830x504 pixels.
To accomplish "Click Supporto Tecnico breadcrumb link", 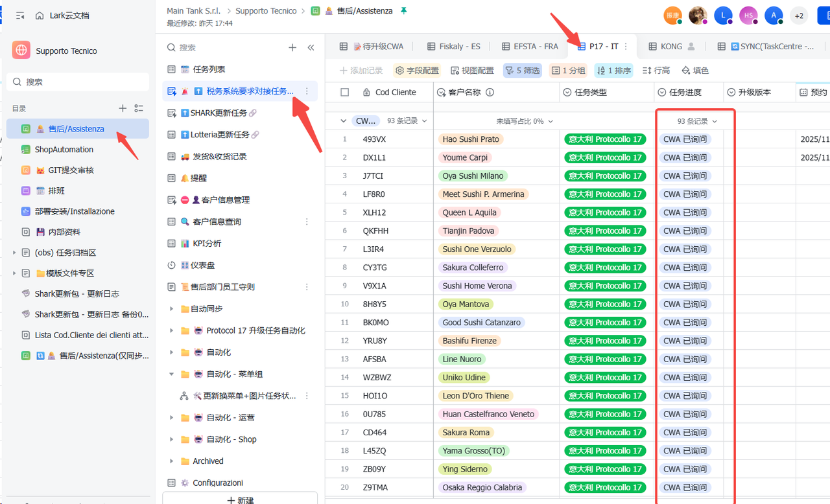I will tap(266, 11).
